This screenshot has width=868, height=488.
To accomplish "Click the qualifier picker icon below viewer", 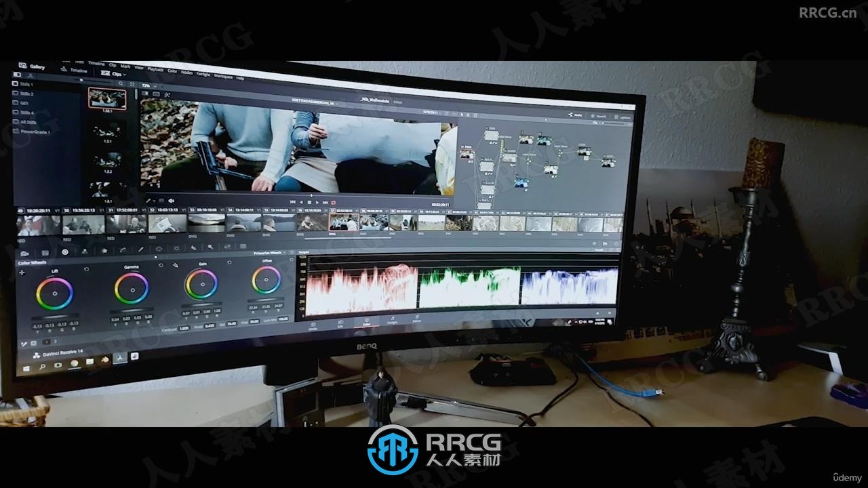I will tap(148, 201).
